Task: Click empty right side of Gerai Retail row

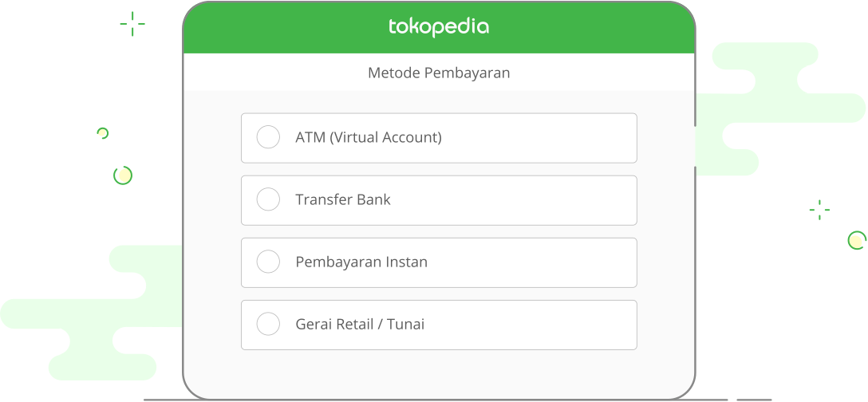Action: coord(531,325)
